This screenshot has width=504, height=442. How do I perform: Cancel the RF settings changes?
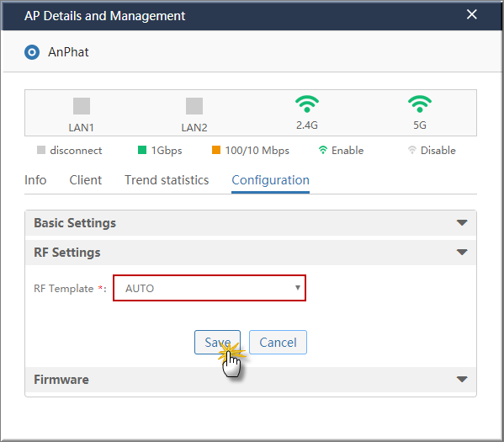click(x=278, y=343)
